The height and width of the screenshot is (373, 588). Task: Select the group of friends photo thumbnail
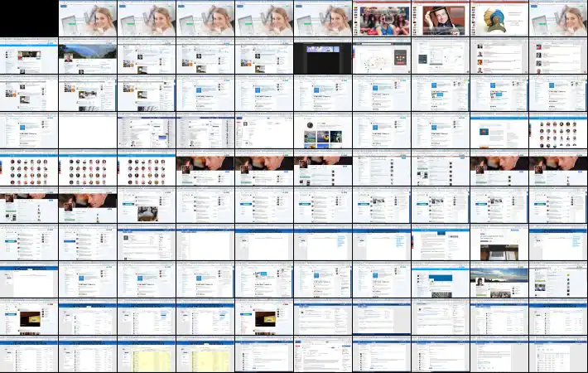(x=382, y=18)
